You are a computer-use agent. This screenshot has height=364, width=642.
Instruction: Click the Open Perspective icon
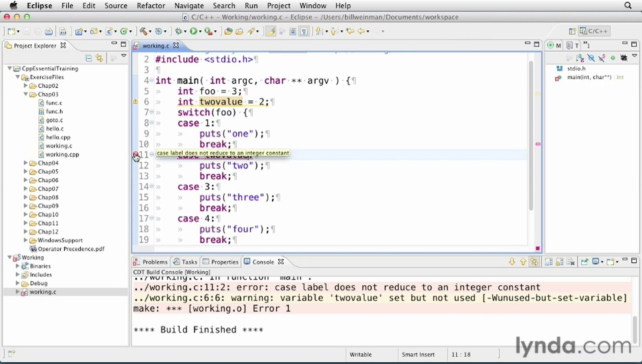click(572, 31)
